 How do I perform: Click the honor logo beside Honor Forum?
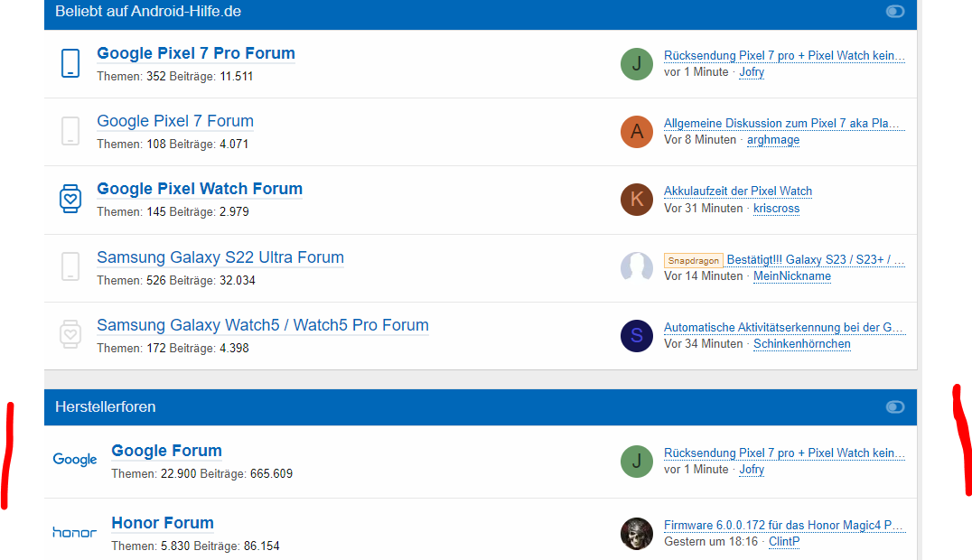click(75, 532)
